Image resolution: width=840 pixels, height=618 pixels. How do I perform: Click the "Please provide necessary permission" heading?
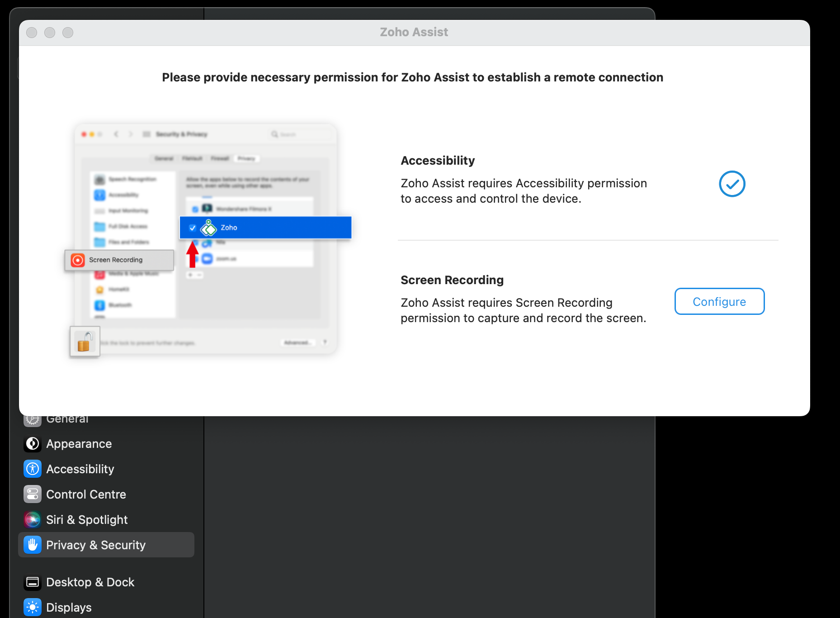[x=413, y=77]
